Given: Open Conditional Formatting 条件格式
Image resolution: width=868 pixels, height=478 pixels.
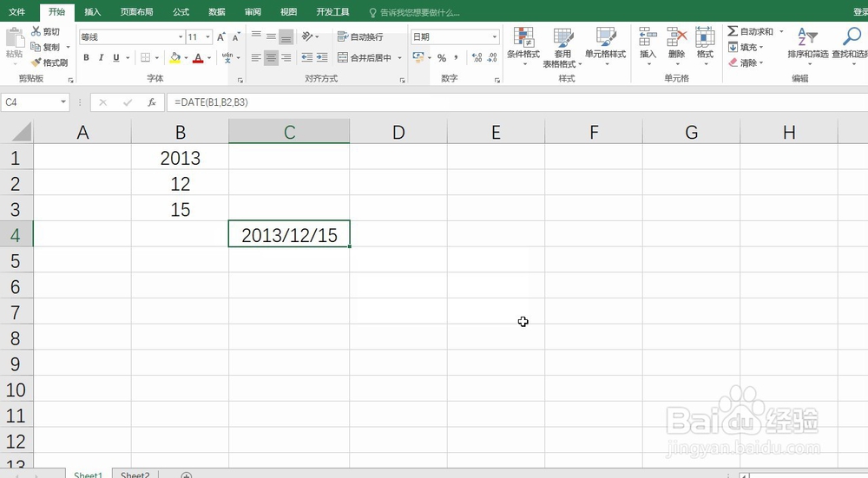Looking at the screenshot, I should tap(523, 47).
